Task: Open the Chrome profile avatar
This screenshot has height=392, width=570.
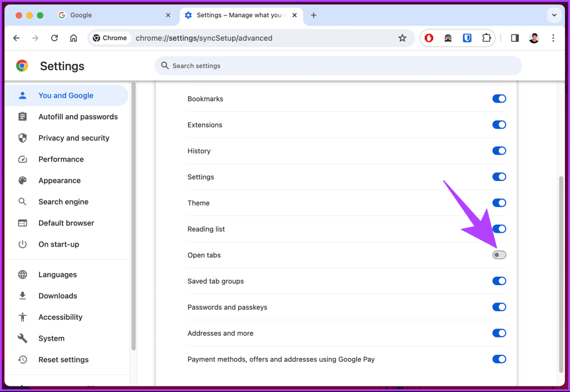Action: pos(534,38)
